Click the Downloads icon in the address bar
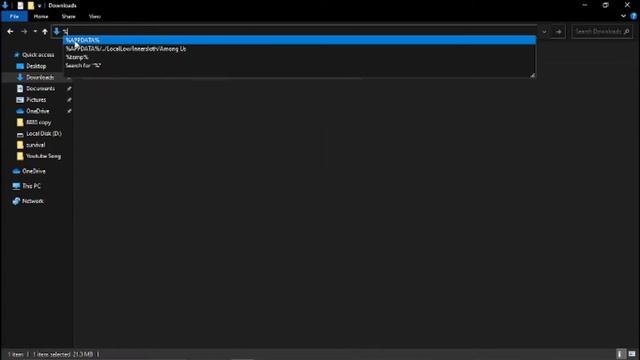This screenshot has height=360, width=640. [x=57, y=31]
